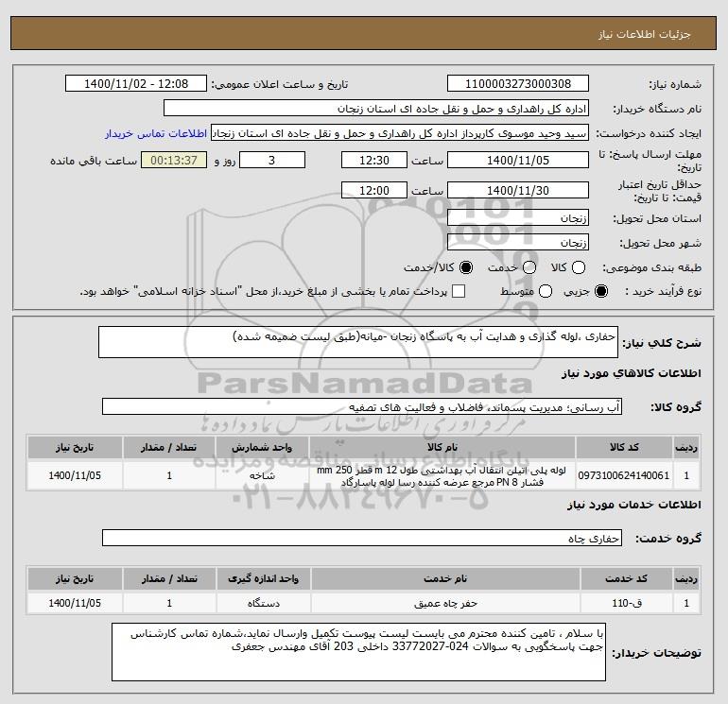This screenshot has height=704, width=728.
Task: Click the response deadline time 12:30 field
Action: click(x=374, y=160)
